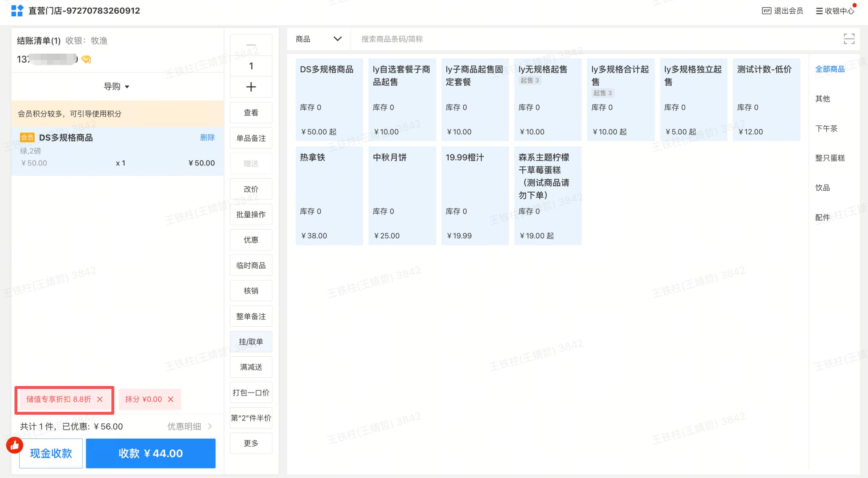Select the 整只蛋糕 category
Image resolution: width=868 pixels, height=478 pixels.
[x=830, y=158]
